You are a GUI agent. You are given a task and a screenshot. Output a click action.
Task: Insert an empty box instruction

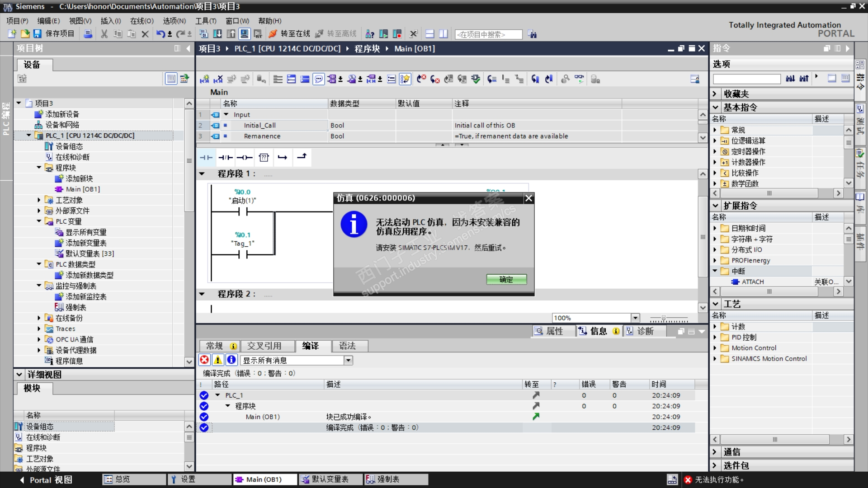point(264,157)
